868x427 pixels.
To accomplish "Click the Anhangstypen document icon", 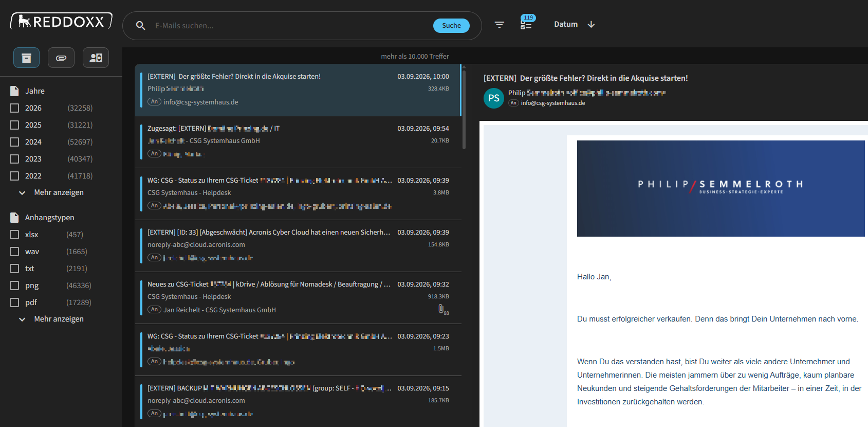I will point(14,218).
